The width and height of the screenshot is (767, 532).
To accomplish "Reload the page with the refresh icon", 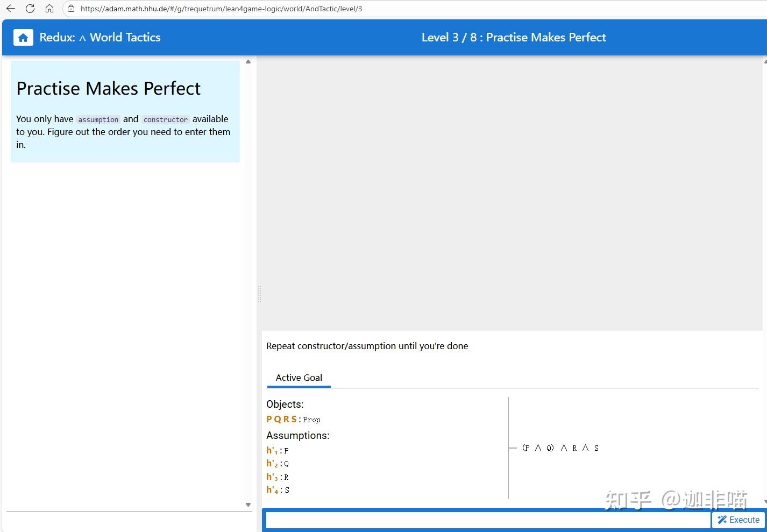I will click(x=30, y=9).
